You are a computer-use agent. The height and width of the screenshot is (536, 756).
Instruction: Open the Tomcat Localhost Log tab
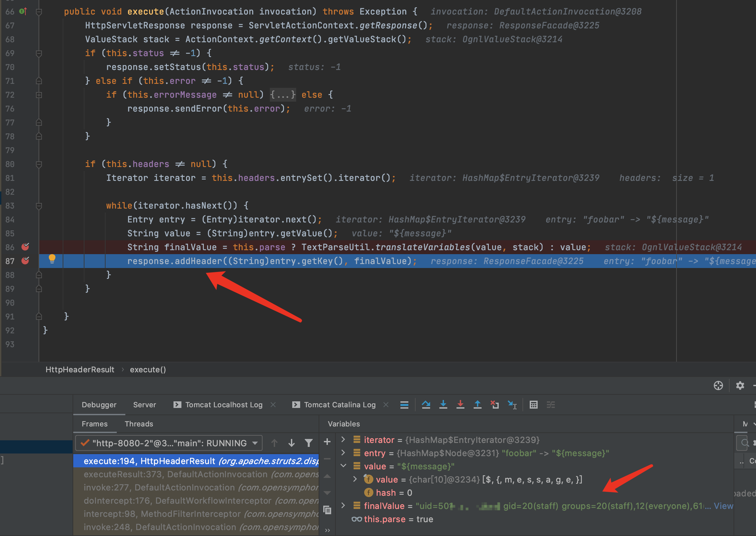(x=224, y=405)
